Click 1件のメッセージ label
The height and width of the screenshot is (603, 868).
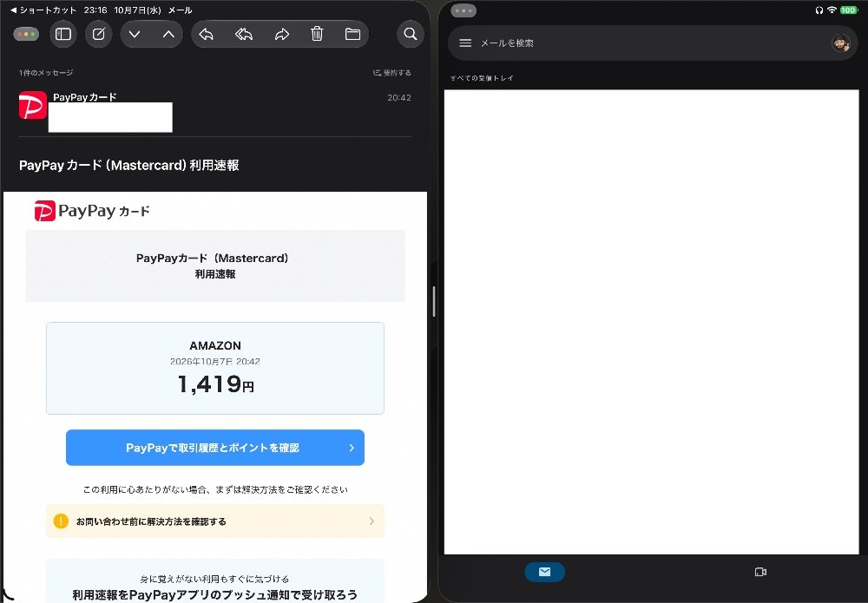click(x=46, y=73)
